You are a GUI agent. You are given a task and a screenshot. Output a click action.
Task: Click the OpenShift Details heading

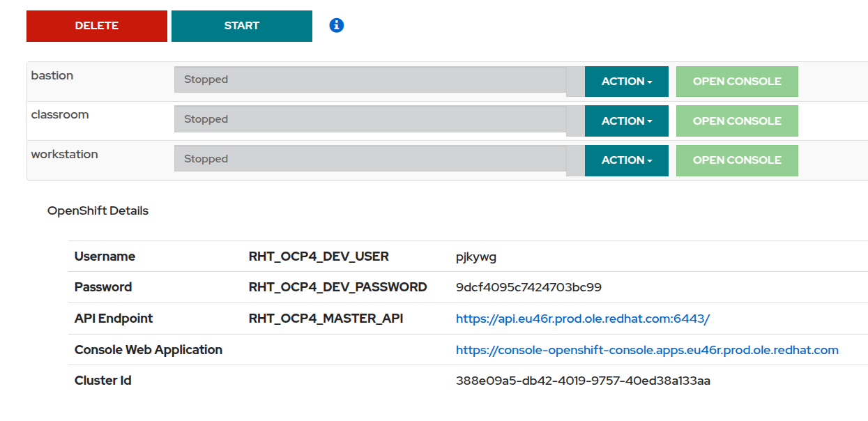coord(98,210)
